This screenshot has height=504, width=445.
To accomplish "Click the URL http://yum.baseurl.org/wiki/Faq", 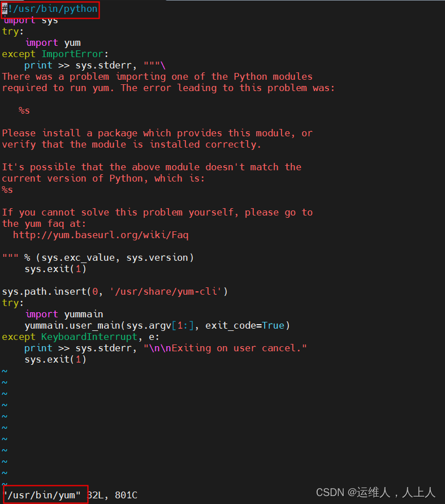I will click(101, 235).
